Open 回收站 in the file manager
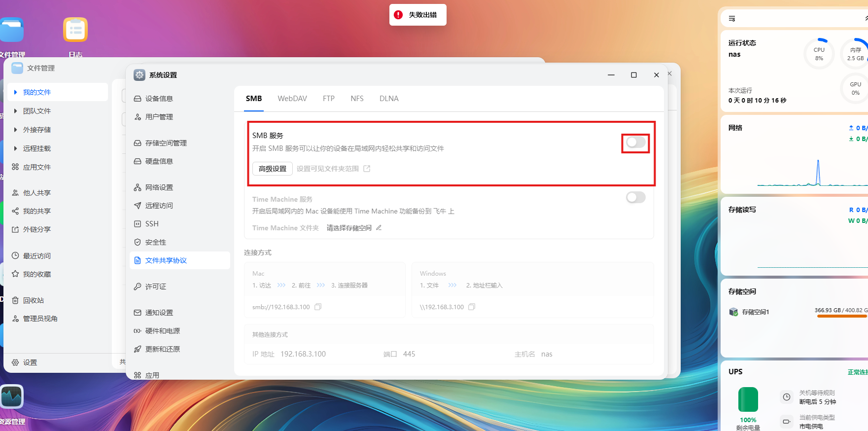This screenshot has height=431, width=868. (x=58, y=300)
